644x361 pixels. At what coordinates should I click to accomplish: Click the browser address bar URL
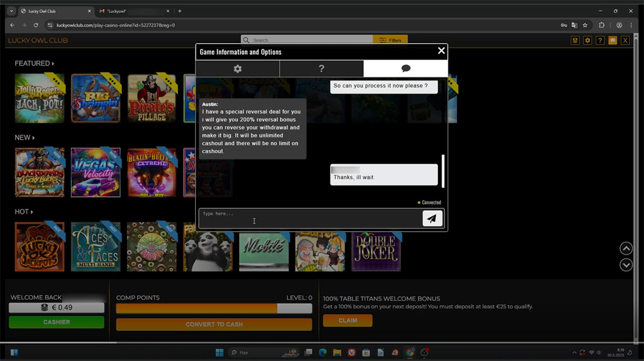(x=115, y=25)
